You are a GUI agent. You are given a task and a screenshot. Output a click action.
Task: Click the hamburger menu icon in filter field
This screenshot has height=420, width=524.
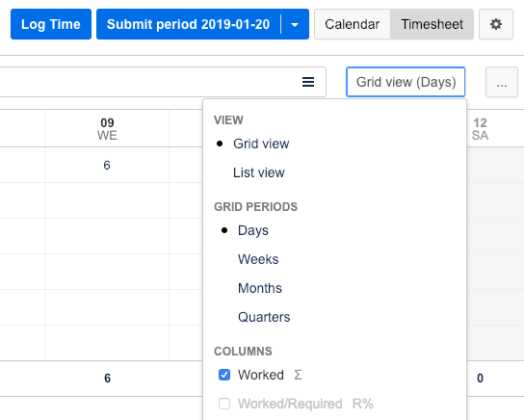(308, 82)
